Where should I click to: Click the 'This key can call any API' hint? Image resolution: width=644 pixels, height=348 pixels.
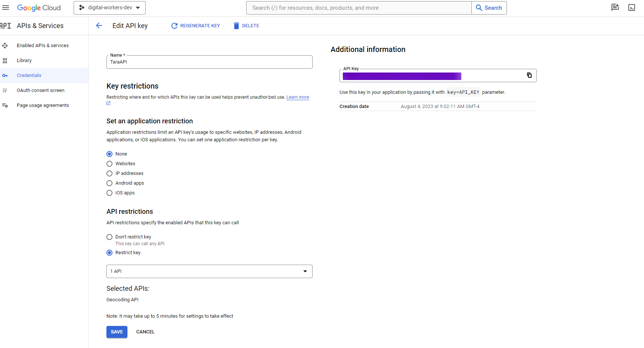click(140, 244)
